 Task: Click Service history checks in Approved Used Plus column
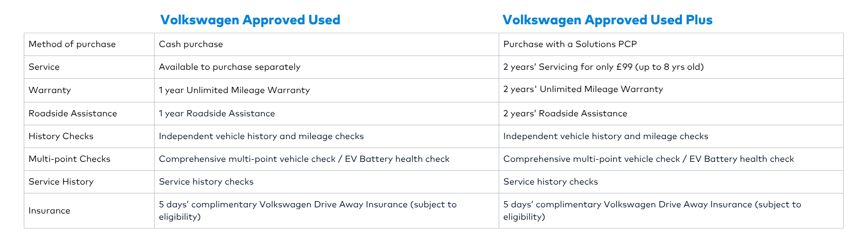550,182
